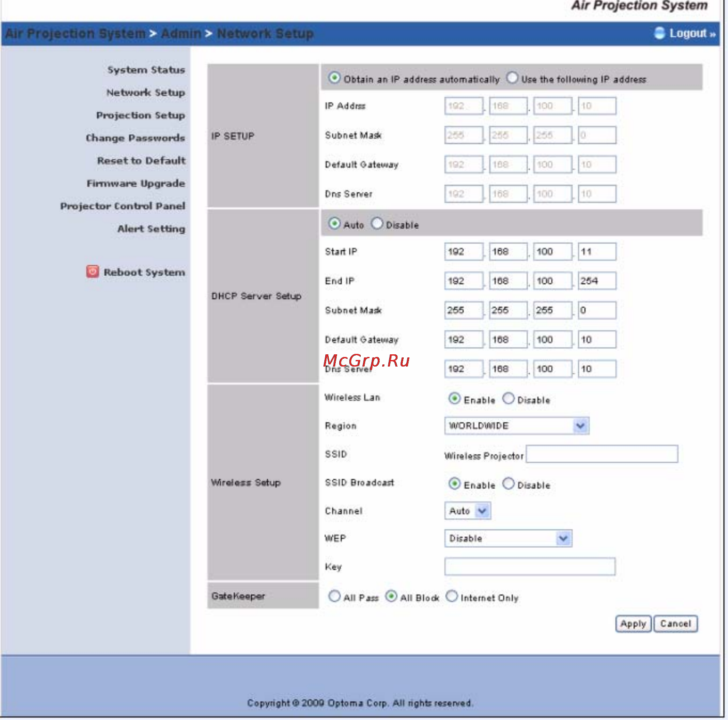Open Projection Setup page
Viewport: 728px width, 720px height.
pos(141,116)
